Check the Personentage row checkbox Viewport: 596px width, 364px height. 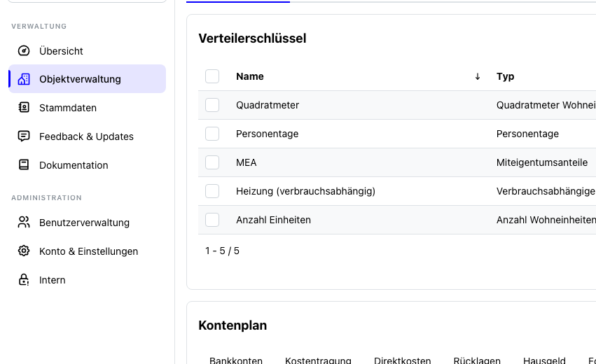point(212,134)
